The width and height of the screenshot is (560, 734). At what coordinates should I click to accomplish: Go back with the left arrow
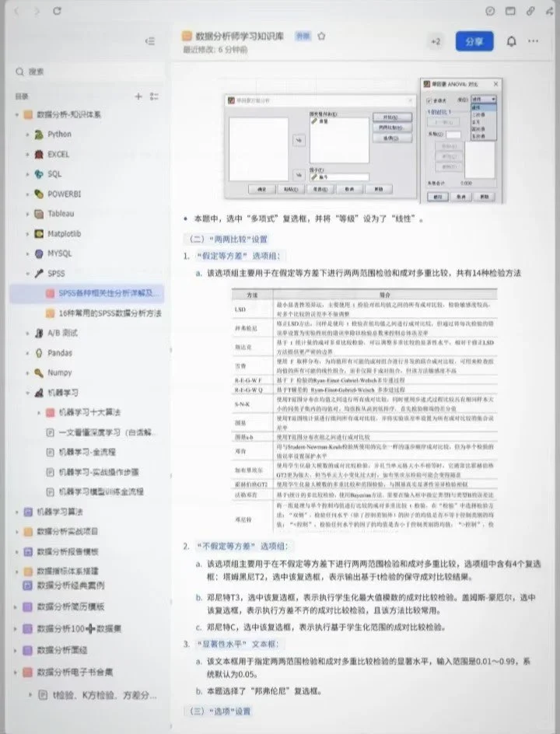click(17, 11)
